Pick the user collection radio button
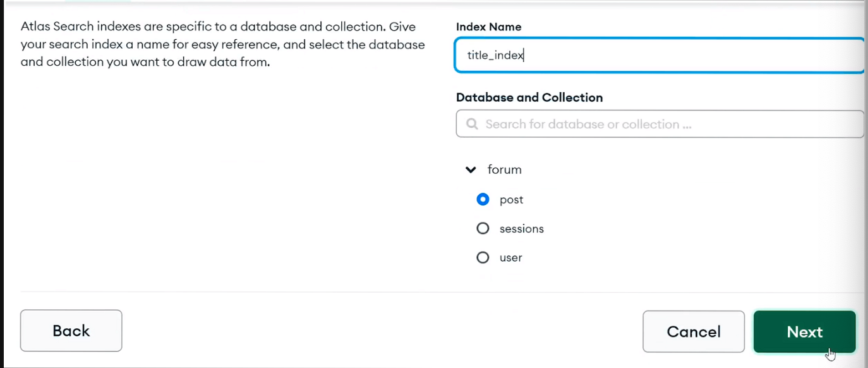The width and height of the screenshot is (868, 368). (483, 257)
